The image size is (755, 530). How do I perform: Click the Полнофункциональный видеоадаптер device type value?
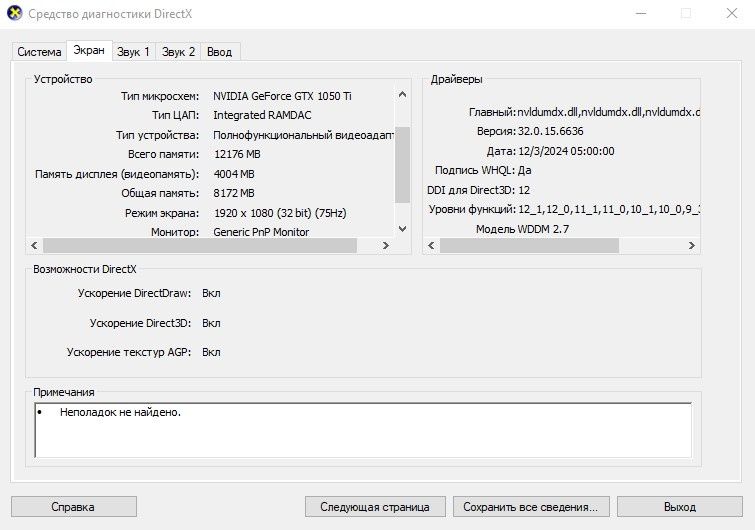coord(303,135)
